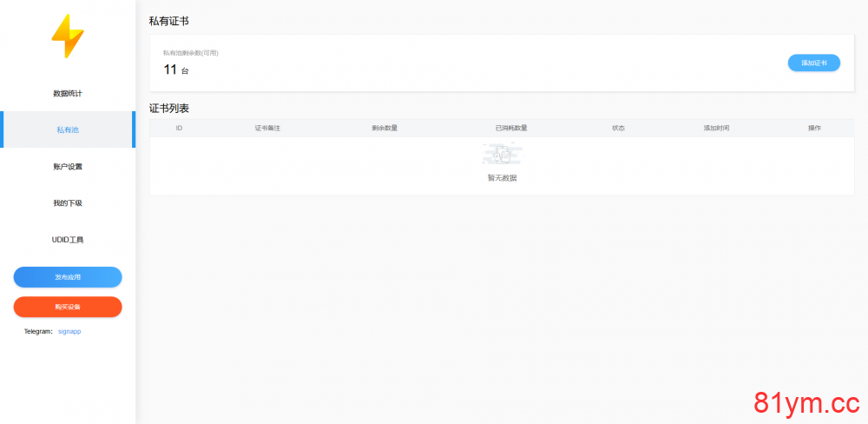Click the lightning bolt logo

point(68,36)
